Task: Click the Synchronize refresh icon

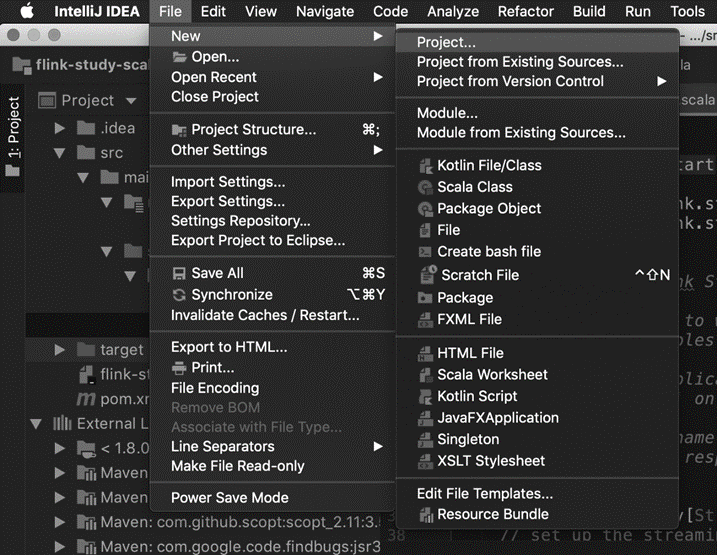Action: click(x=179, y=295)
